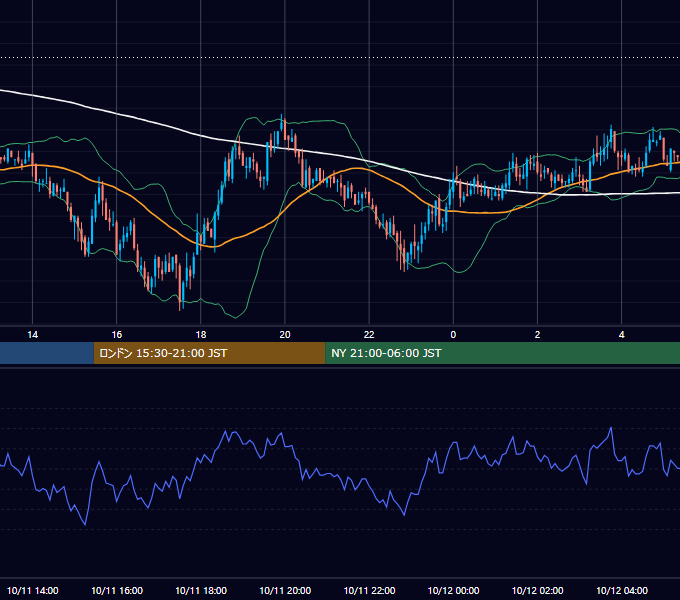The image size is (680, 600).
Task: Click the 10/12 02:00 date label
Action: 537,590
